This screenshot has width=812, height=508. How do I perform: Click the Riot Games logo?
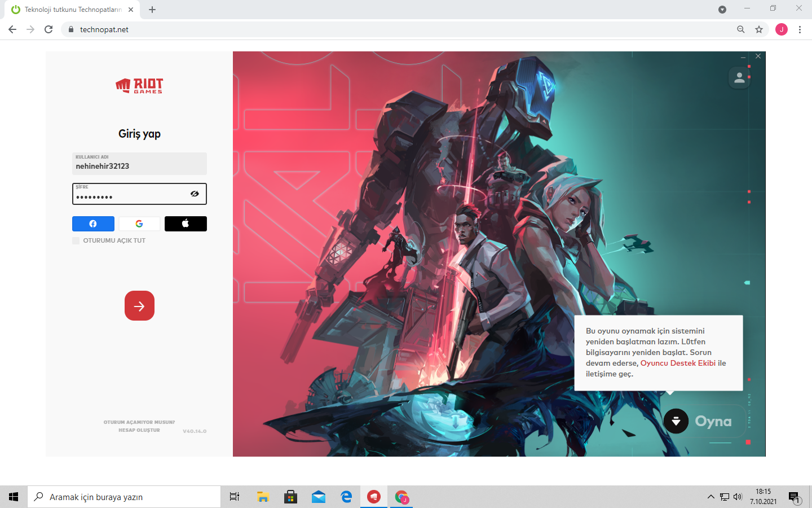tap(139, 86)
